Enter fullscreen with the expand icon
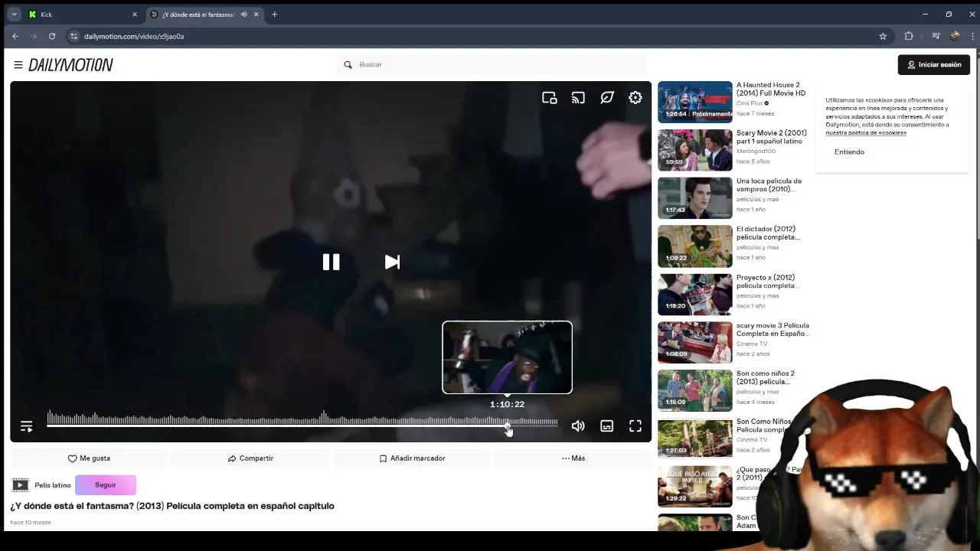 click(635, 426)
